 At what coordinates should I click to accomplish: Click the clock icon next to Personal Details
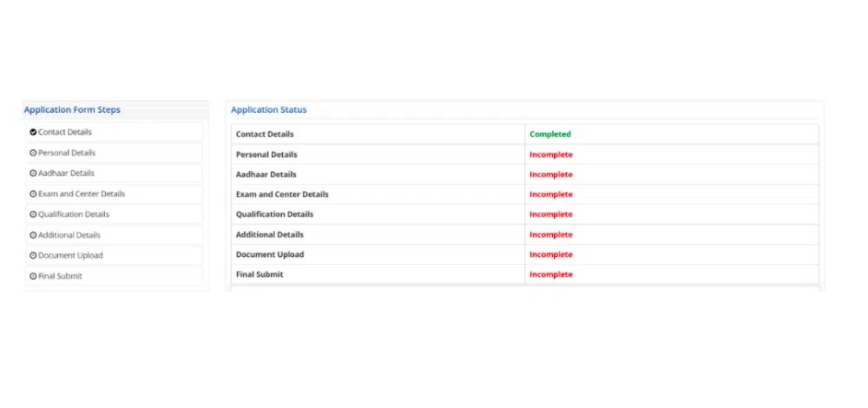(33, 153)
